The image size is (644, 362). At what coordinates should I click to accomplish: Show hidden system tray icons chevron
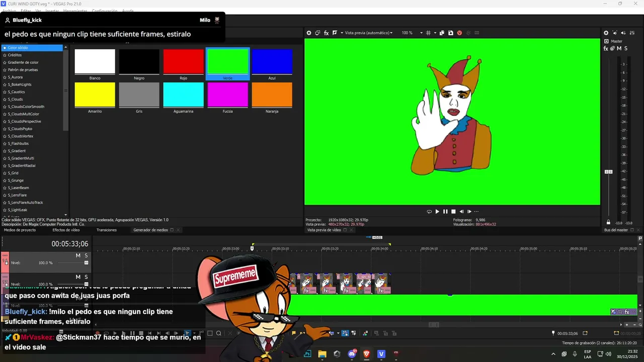[x=552, y=354]
